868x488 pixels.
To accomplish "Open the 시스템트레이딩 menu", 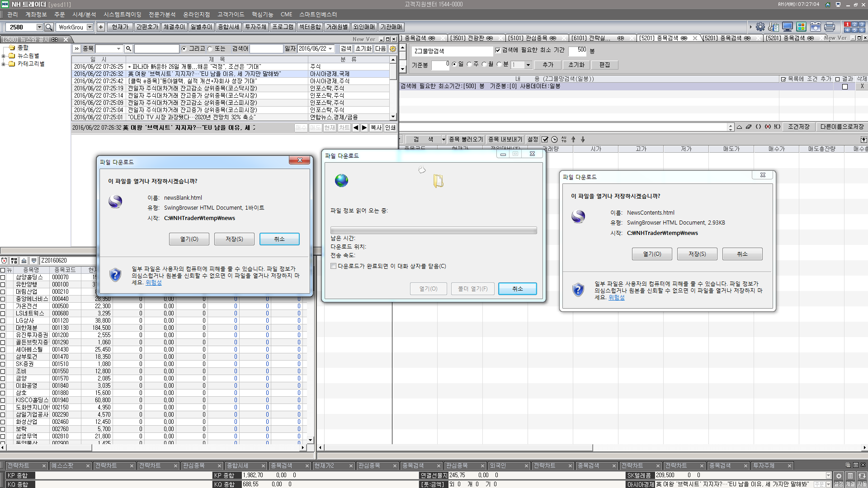I will tap(122, 14).
